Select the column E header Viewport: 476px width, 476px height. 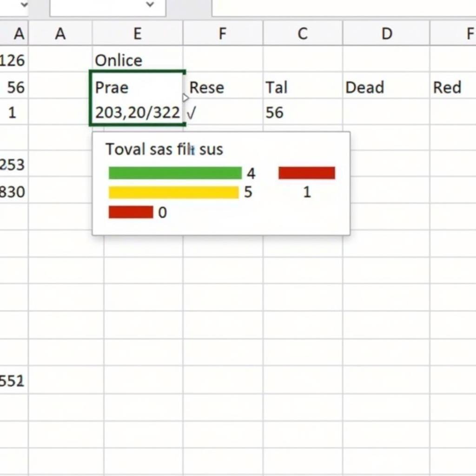pos(138,33)
